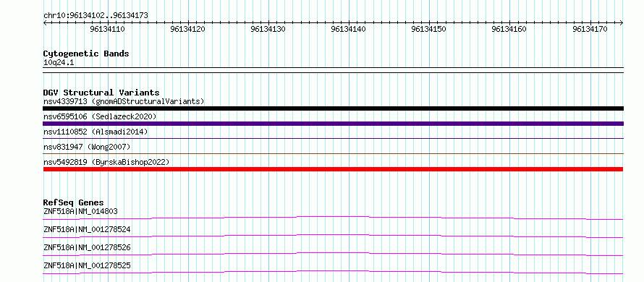Select transcript ZNF518A|NM_014803
The image size is (644, 282).
(x=80, y=211)
